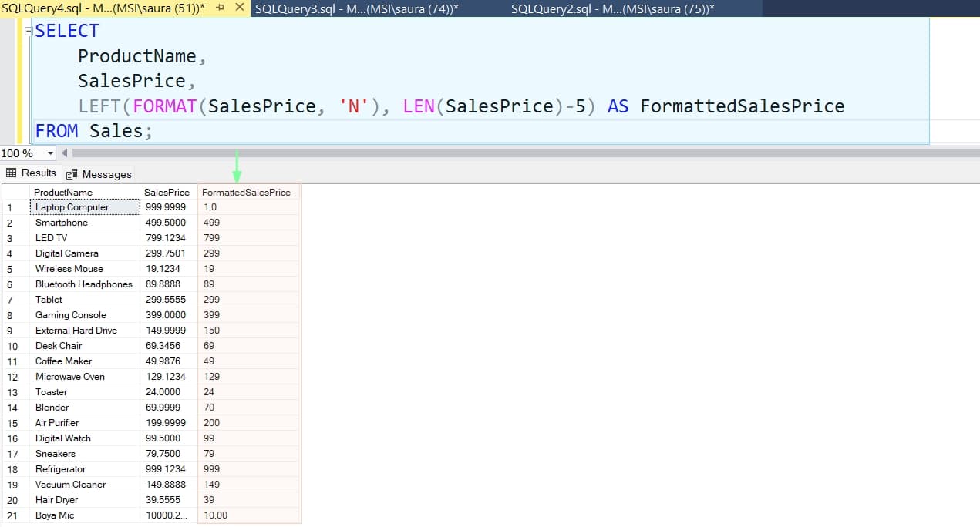
Task: Open the Messages results pane
Action: pos(99,173)
